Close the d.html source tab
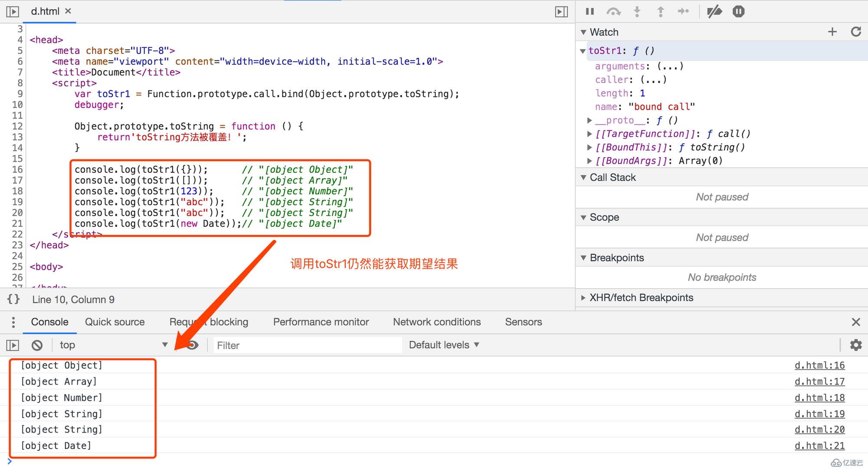Viewport: 868px width, 472px height. (x=68, y=11)
